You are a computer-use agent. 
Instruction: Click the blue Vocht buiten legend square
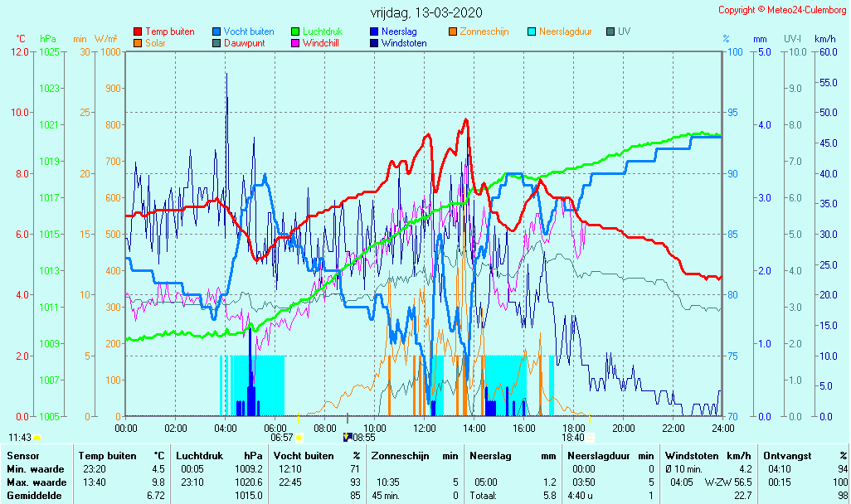coord(216,31)
